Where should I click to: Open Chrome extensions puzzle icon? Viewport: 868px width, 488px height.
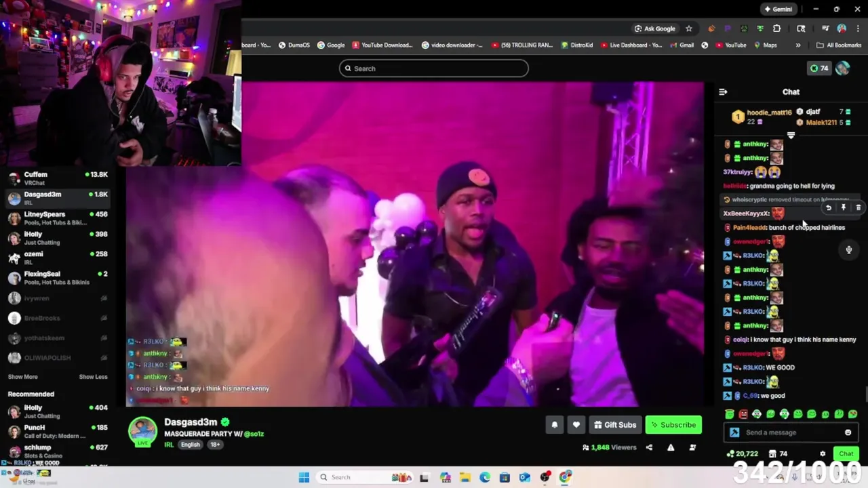pyautogui.click(x=776, y=28)
